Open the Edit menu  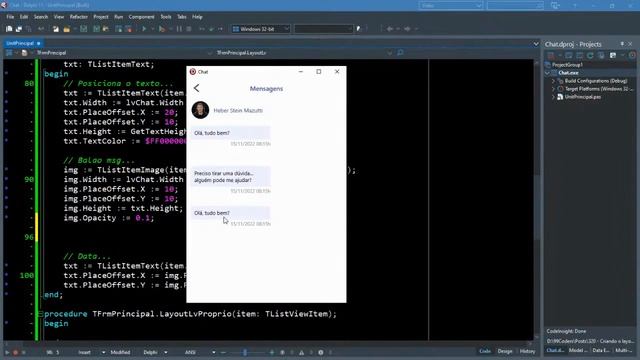[24, 17]
